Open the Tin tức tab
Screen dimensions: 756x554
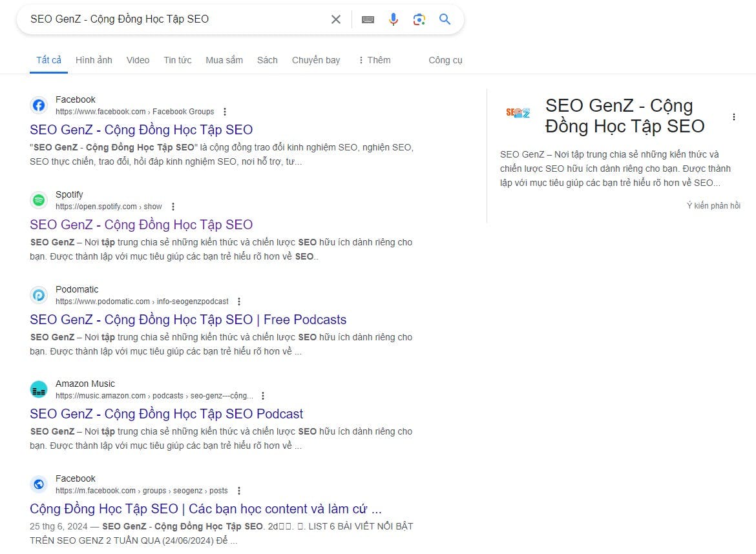(x=177, y=60)
